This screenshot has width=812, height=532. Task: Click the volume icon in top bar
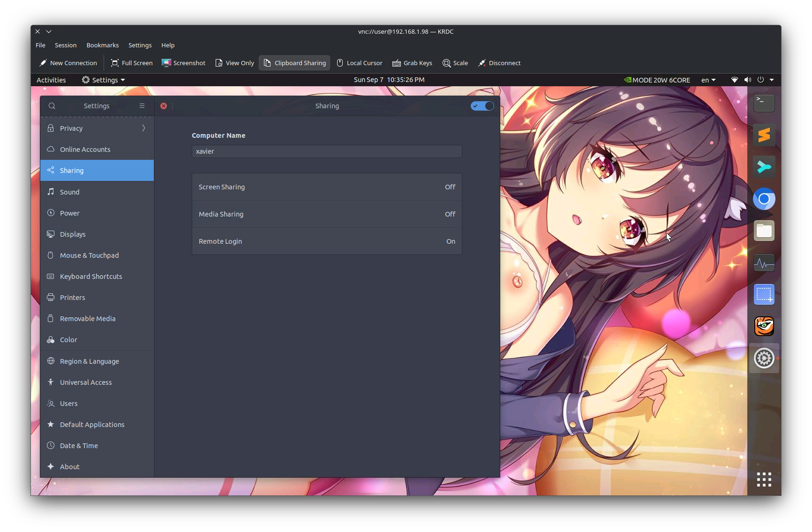(748, 80)
